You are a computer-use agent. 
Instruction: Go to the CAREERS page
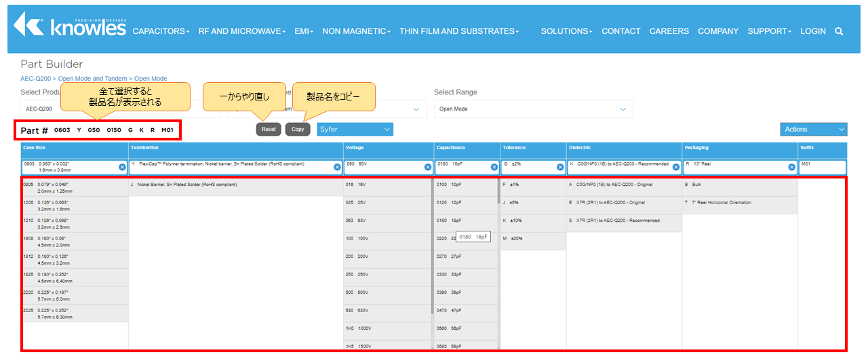click(x=669, y=31)
